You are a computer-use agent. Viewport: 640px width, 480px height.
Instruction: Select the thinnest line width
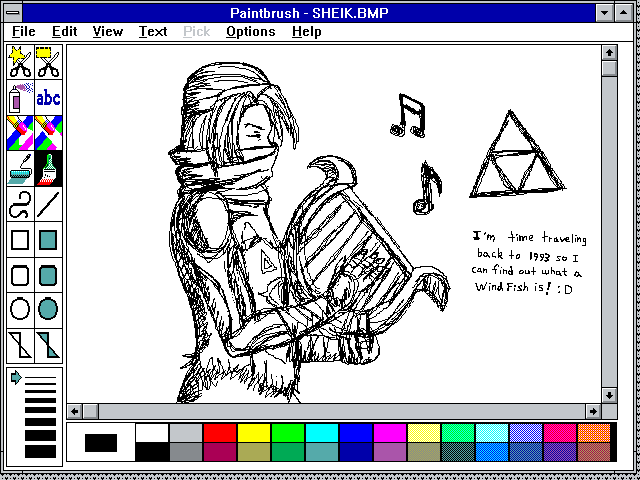coord(40,378)
